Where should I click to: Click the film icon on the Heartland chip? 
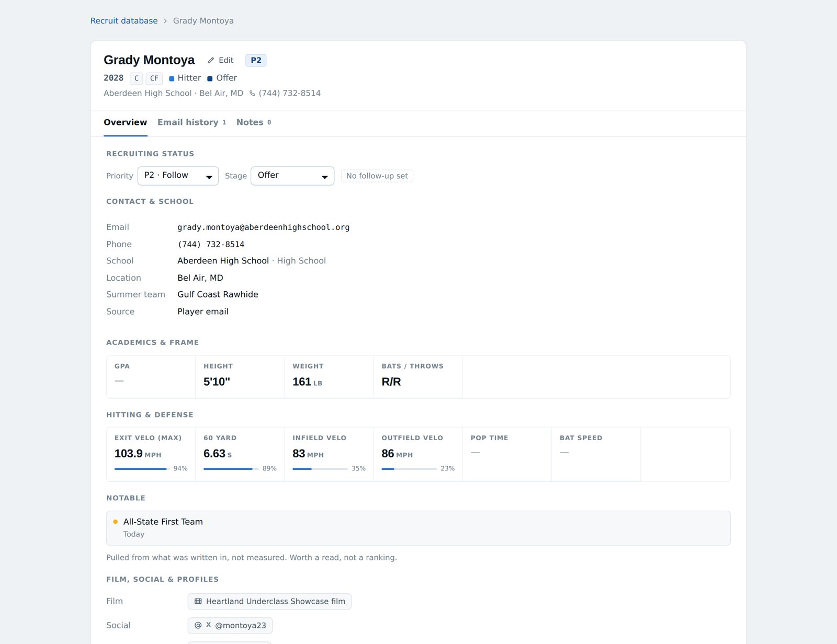(198, 601)
